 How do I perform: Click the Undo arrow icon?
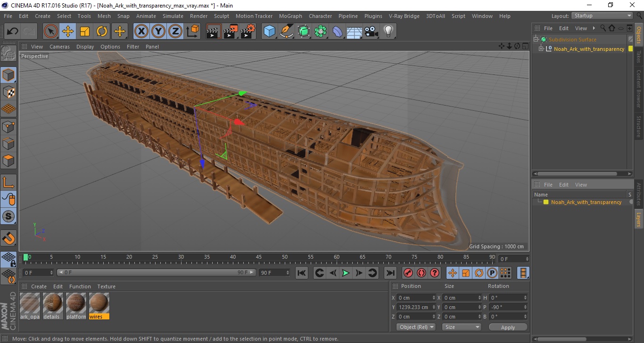[12, 32]
